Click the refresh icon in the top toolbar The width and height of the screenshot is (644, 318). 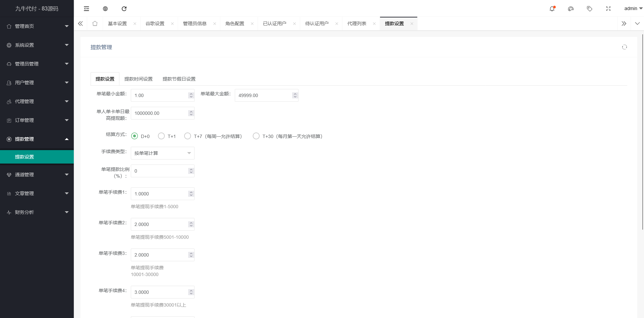click(124, 9)
